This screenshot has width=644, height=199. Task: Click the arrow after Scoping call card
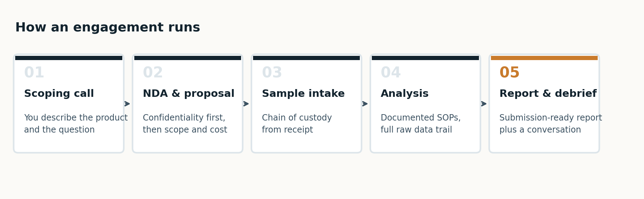(127, 104)
